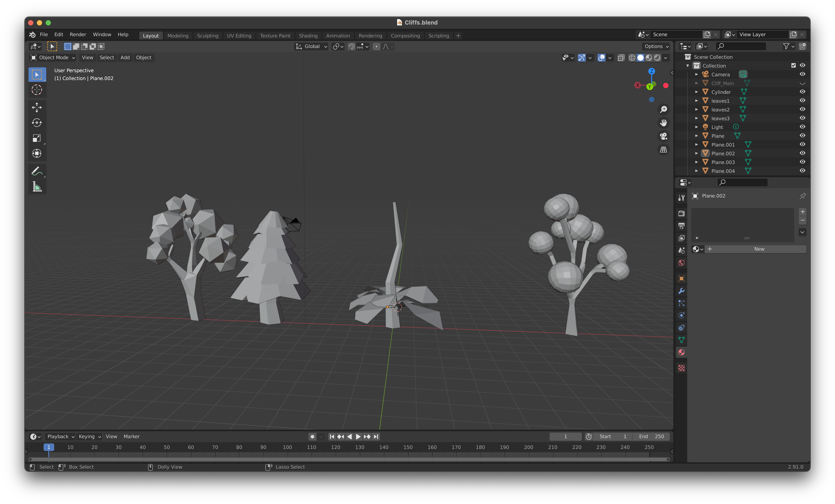Choose the Measure tool
835x504 pixels.
tap(37, 186)
